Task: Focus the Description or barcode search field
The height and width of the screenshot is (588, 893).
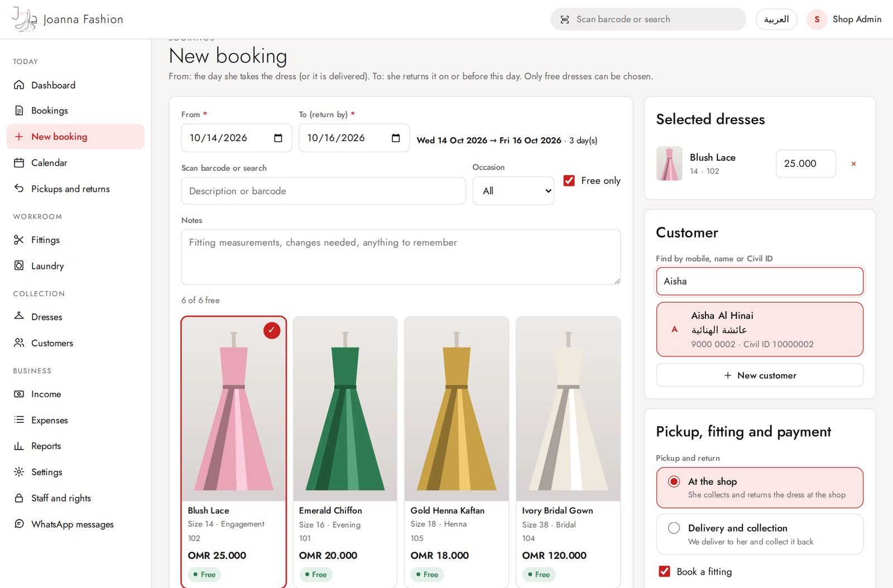Action: (323, 191)
